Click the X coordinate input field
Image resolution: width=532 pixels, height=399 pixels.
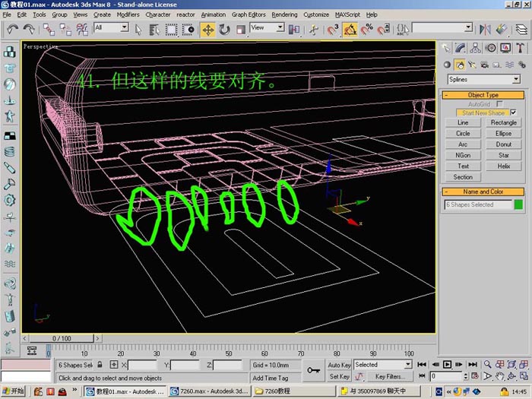click(142, 365)
